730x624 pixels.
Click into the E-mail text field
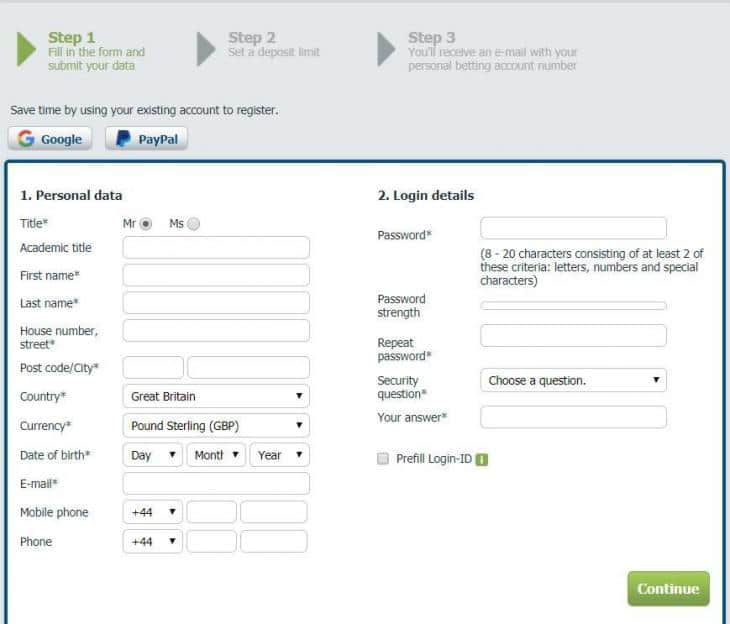(216, 484)
